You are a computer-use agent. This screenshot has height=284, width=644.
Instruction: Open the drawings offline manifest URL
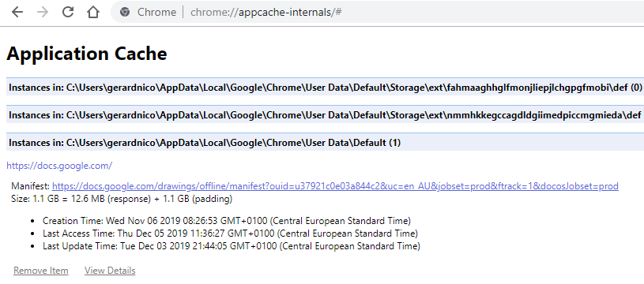335,186
